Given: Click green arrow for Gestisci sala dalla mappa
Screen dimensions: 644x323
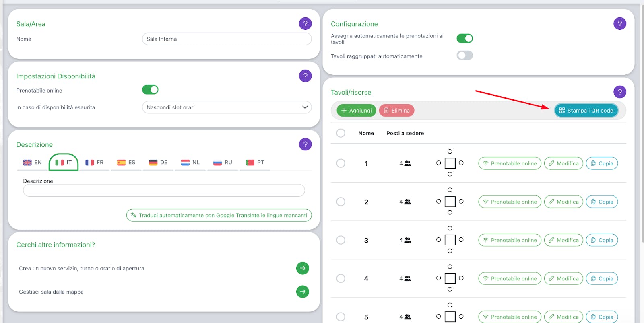Looking at the screenshot, I should coord(303,291).
